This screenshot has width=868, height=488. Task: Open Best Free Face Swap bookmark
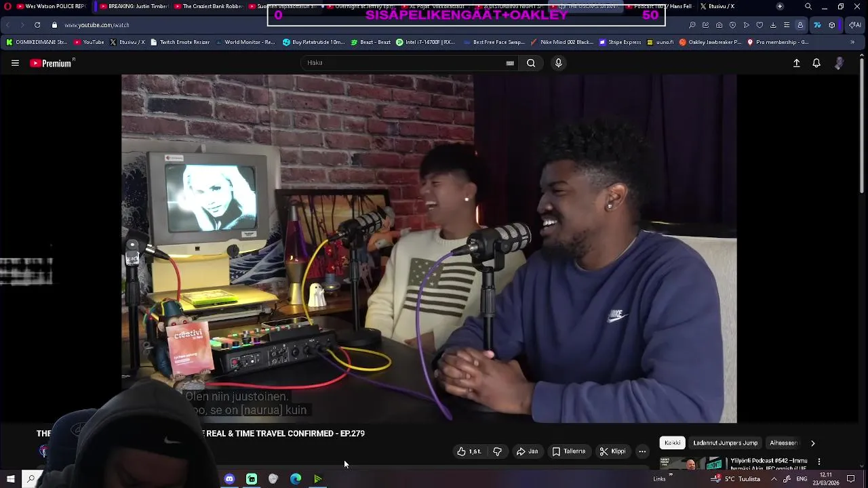[x=494, y=42]
